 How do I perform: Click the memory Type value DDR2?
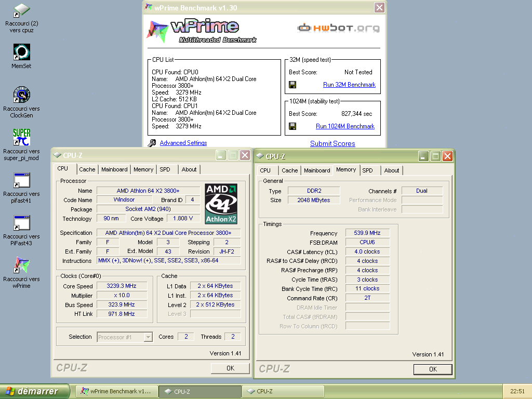click(x=314, y=191)
